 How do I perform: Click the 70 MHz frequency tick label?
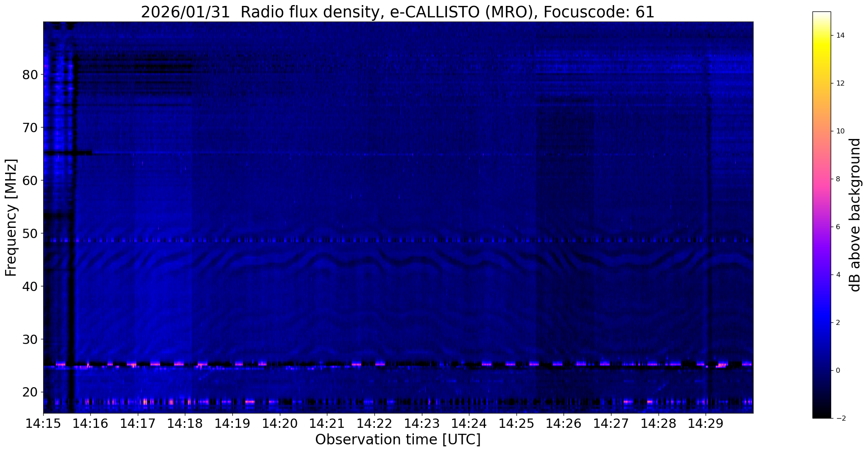(30, 128)
